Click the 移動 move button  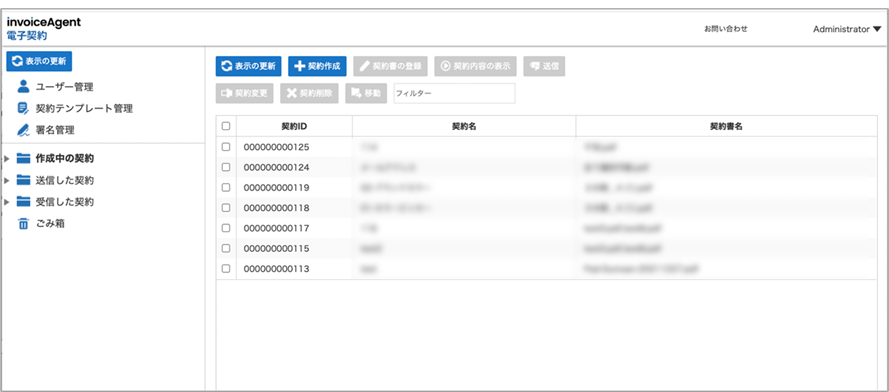pyautogui.click(x=366, y=93)
